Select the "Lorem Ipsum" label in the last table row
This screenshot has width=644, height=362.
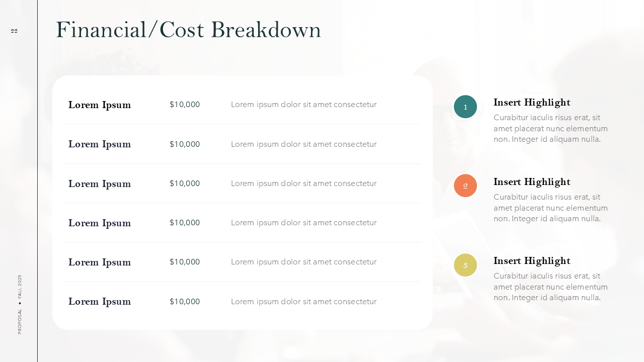tap(100, 302)
